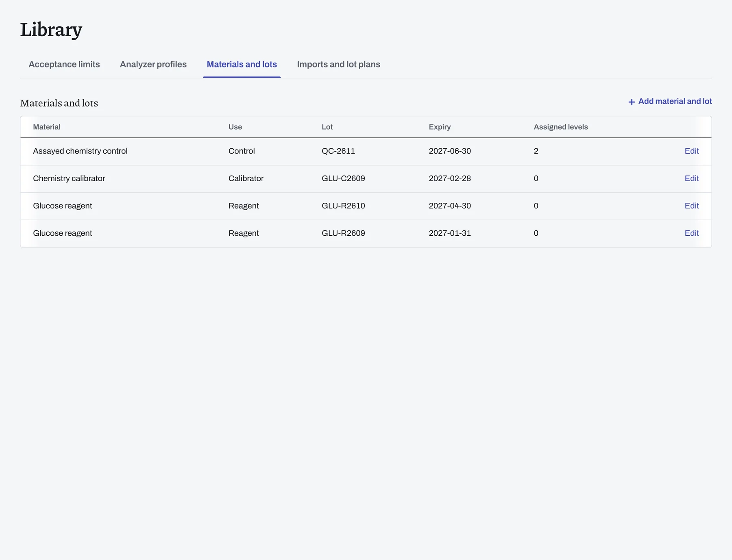Edit the Chemistry calibrator row
The image size is (732, 560).
[691, 178]
